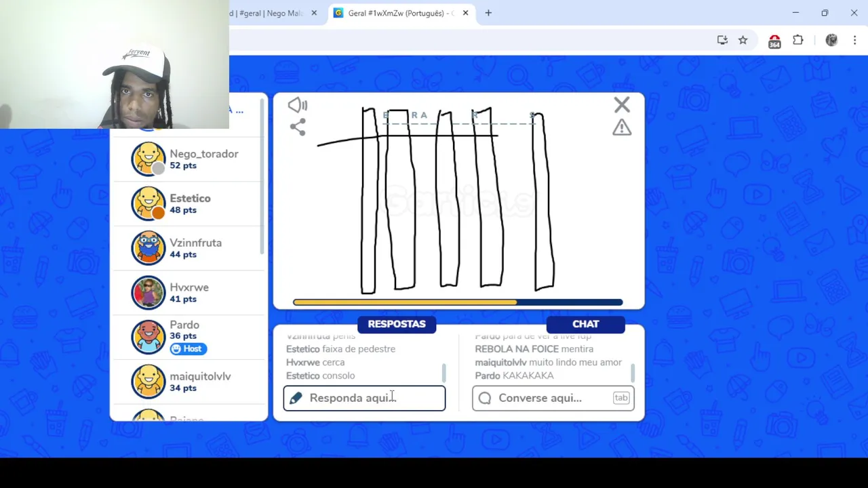Image resolution: width=868 pixels, height=488 pixels.
Task: Click the chat messages scrollbar
Action: coord(633,373)
